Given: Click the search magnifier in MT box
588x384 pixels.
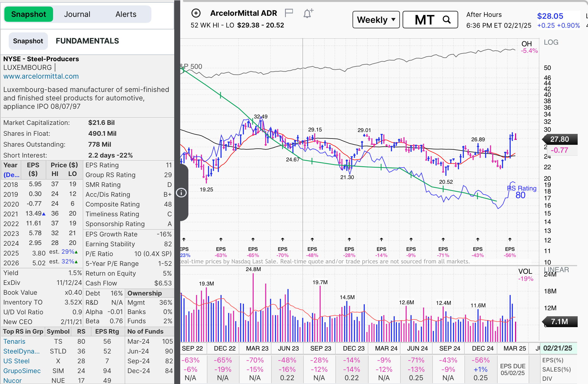Looking at the screenshot, I should 446,20.
